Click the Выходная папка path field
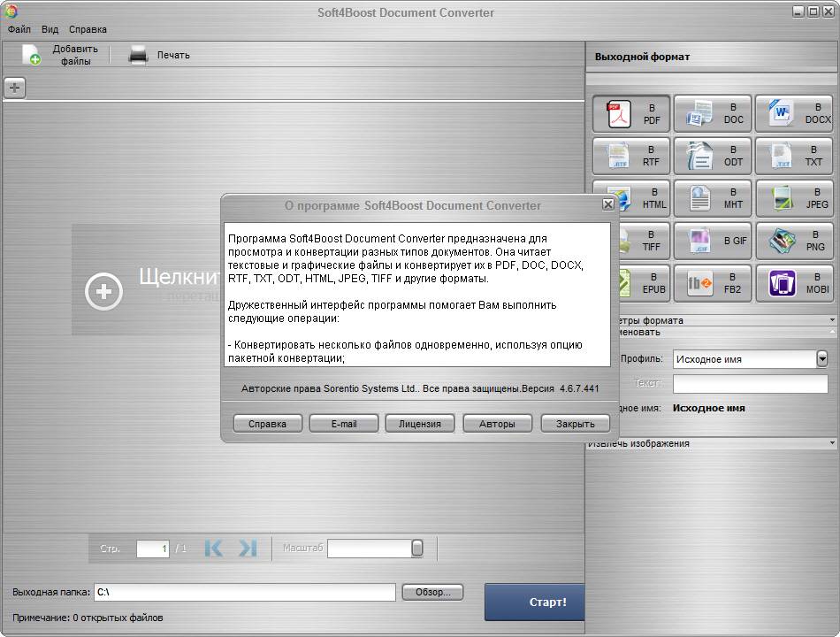The image size is (840, 637). coord(245,592)
